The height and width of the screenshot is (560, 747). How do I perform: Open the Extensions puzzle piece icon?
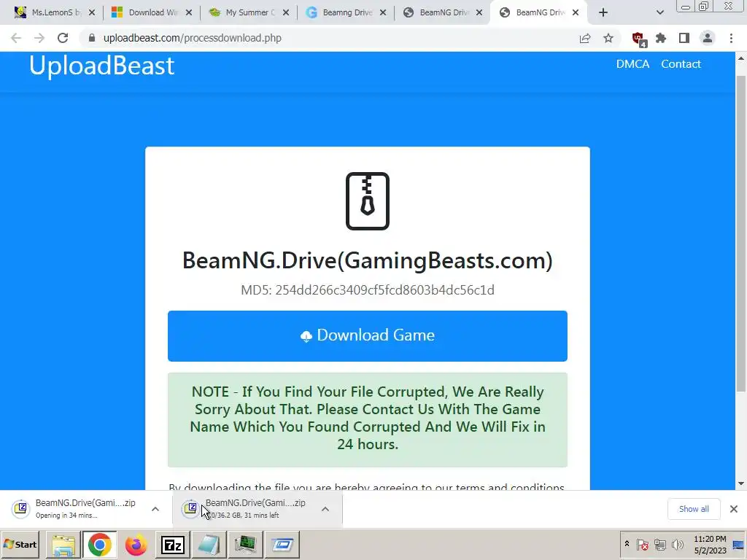click(x=661, y=38)
